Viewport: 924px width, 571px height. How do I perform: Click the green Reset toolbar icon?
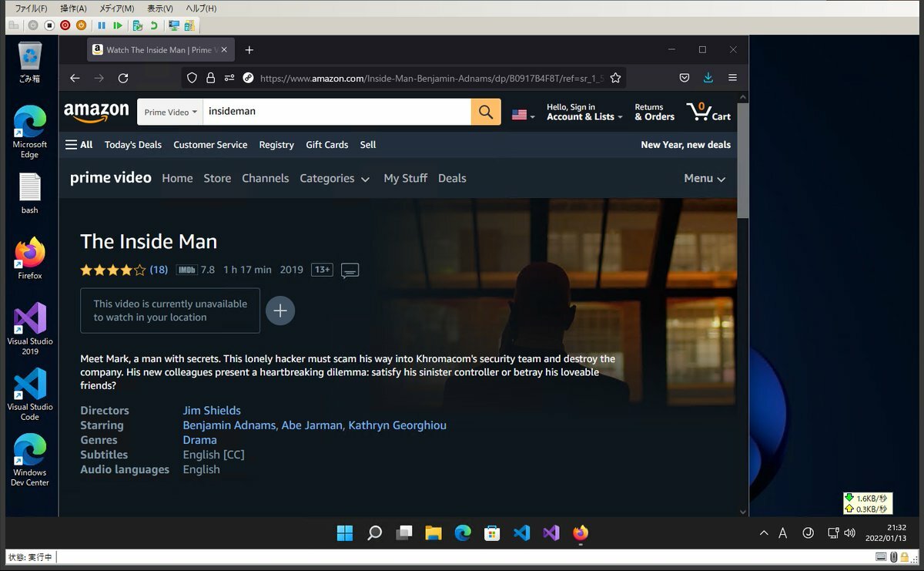coord(118,25)
